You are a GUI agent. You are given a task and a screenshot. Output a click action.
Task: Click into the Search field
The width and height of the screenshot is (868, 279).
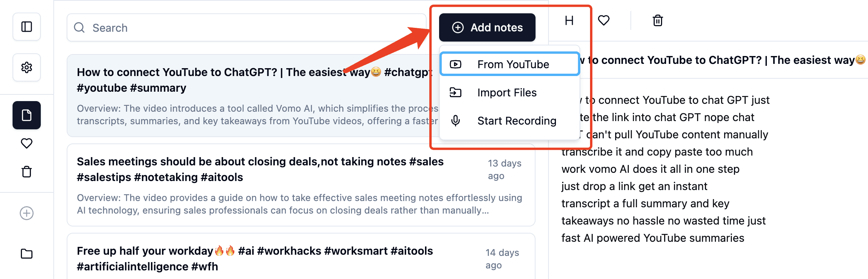point(247,27)
